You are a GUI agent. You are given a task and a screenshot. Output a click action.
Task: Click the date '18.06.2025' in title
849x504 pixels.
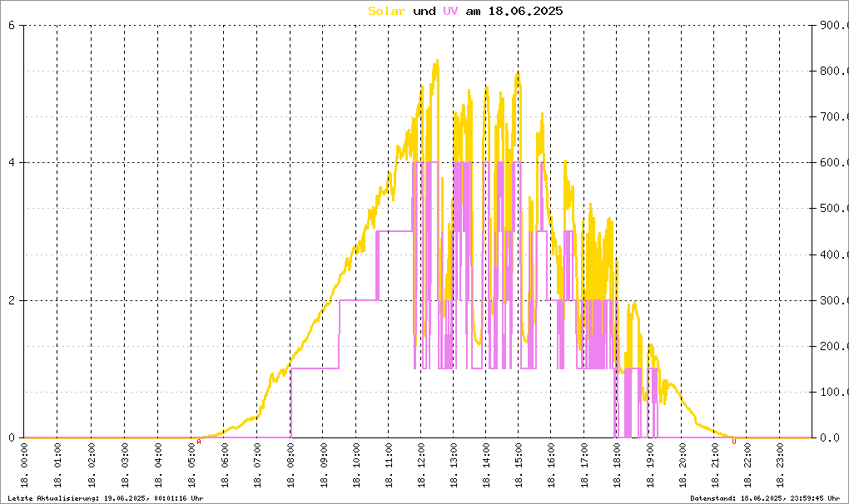(x=525, y=11)
